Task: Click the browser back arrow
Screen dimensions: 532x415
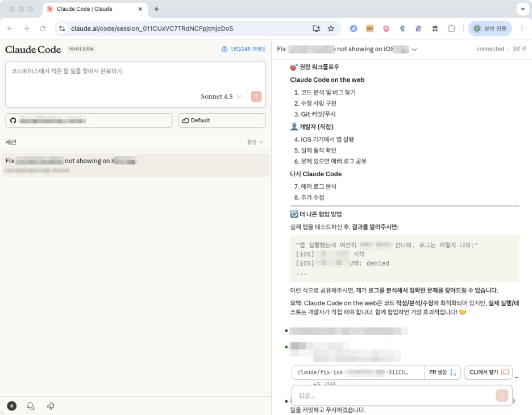Action: coord(10,28)
